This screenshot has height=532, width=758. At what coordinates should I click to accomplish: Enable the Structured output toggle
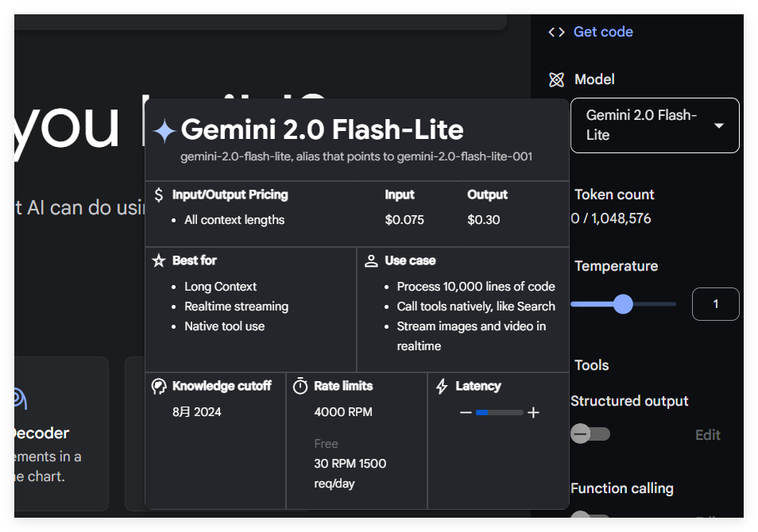click(590, 434)
